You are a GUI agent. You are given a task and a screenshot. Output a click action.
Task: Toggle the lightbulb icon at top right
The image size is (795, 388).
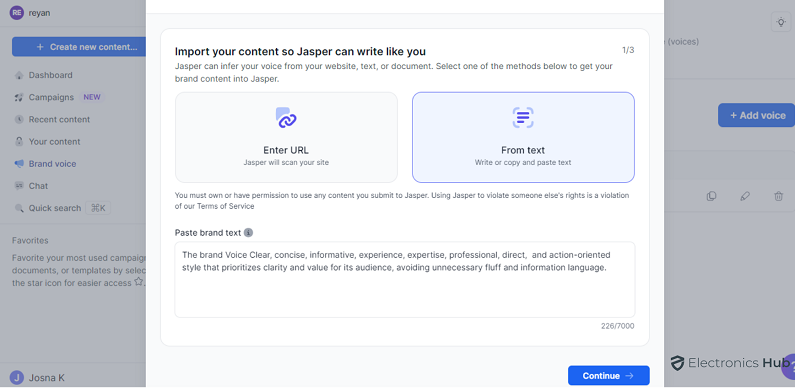click(x=781, y=22)
